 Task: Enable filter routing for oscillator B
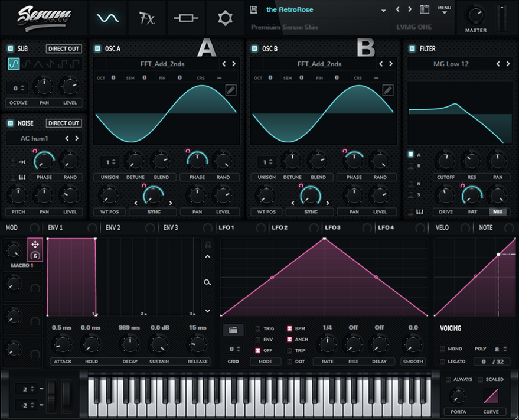click(x=411, y=165)
